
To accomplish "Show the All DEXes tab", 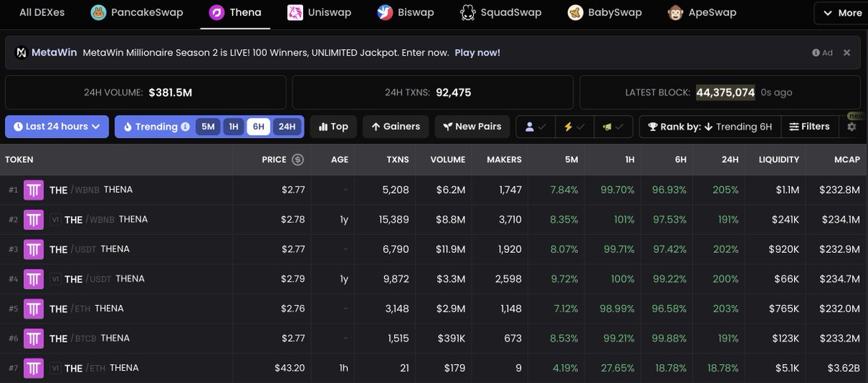I will [x=41, y=12].
